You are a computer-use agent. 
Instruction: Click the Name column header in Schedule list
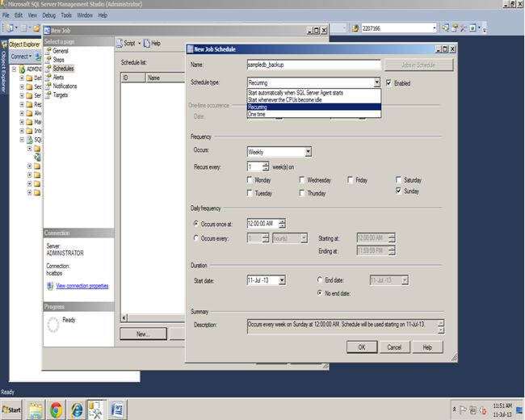click(165, 78)
